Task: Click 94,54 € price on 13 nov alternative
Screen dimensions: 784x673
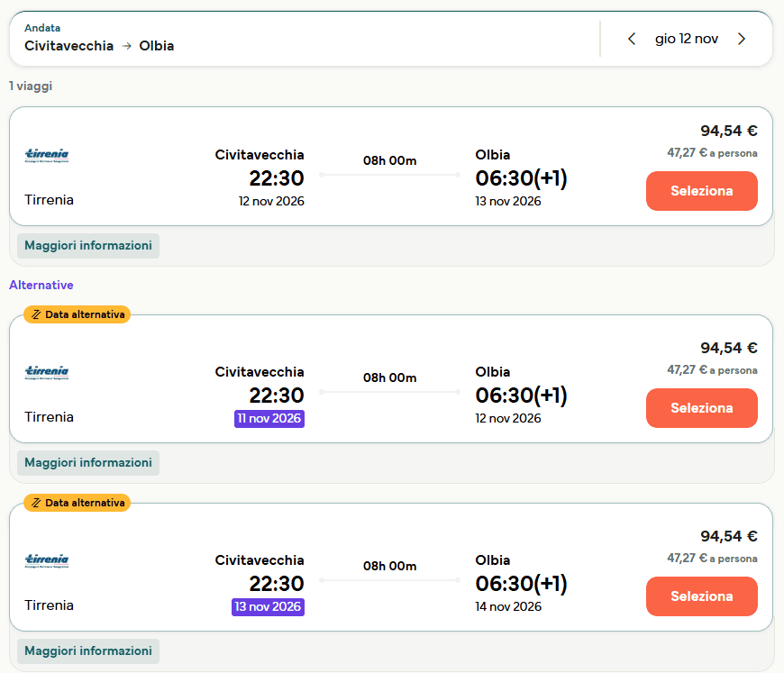Action: pyautogui.click(x=728, y=536)
